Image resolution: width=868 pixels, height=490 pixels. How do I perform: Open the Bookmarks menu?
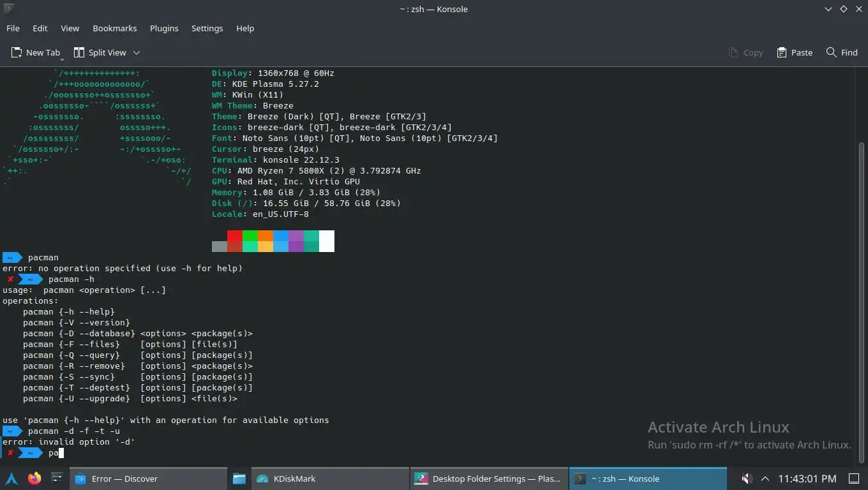[115, 28]
